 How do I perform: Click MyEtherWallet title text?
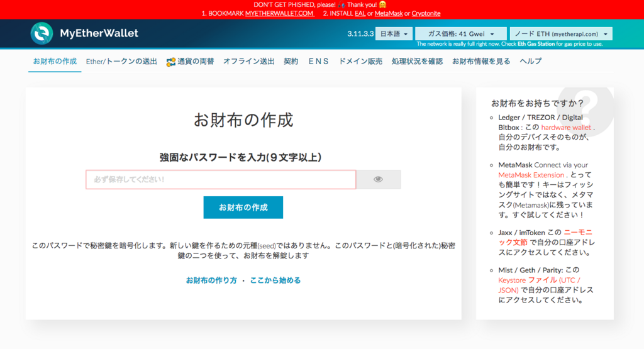[99, 33]
